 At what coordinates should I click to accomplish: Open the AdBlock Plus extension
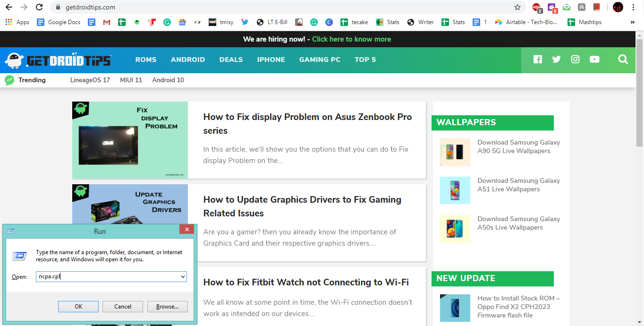[x=537, y=8]
